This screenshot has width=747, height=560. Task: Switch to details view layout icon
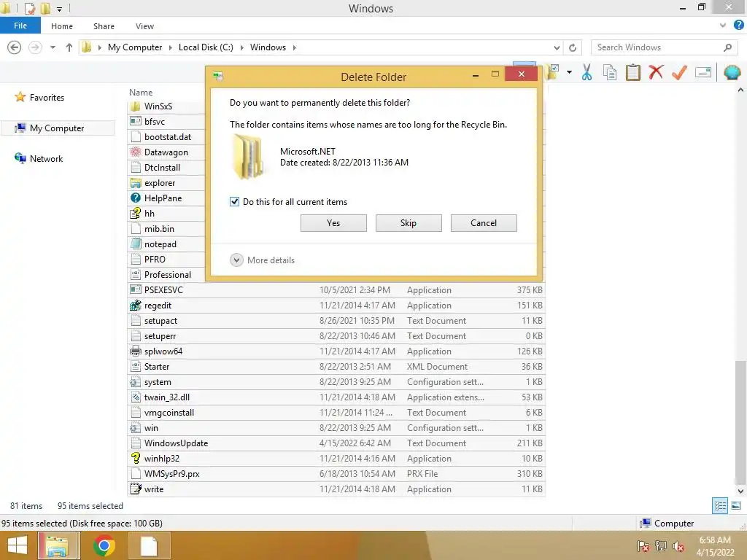(x=720, y=506)
